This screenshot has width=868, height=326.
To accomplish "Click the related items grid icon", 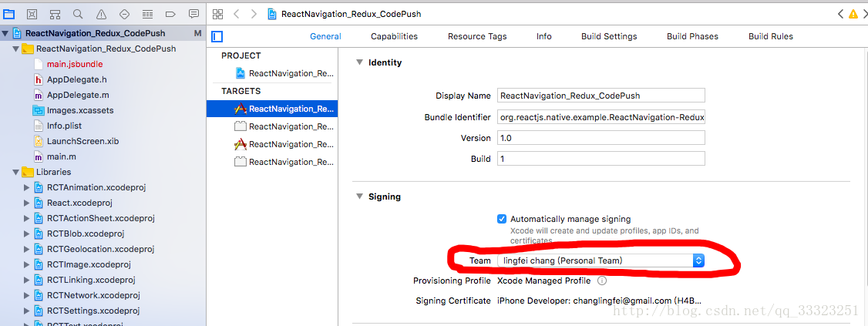I will click(217, 14).
